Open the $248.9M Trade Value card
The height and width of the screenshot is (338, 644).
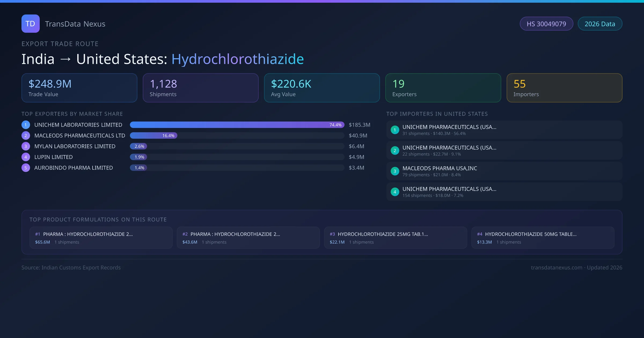79,88
